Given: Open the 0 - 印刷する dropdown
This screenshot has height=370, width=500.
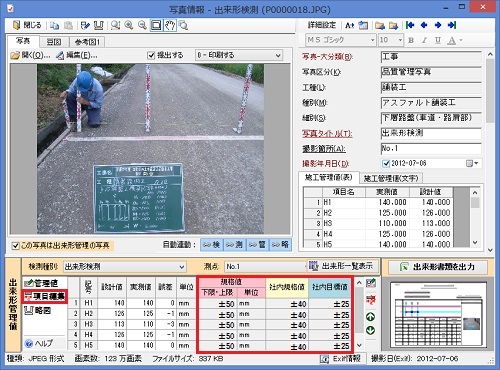Looking at the screenshot, I should coord(239,55).
